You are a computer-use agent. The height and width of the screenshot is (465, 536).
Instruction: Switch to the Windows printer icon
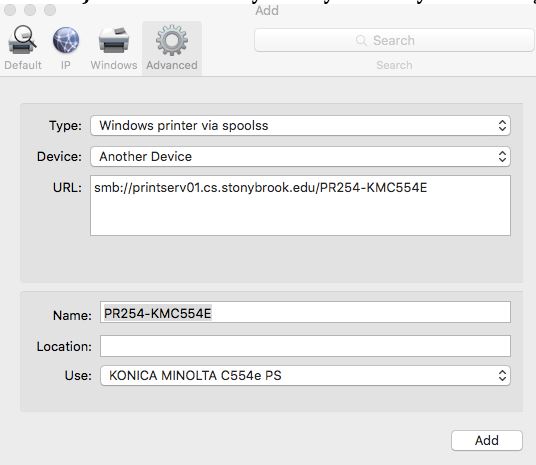click(x=114, y=40)
